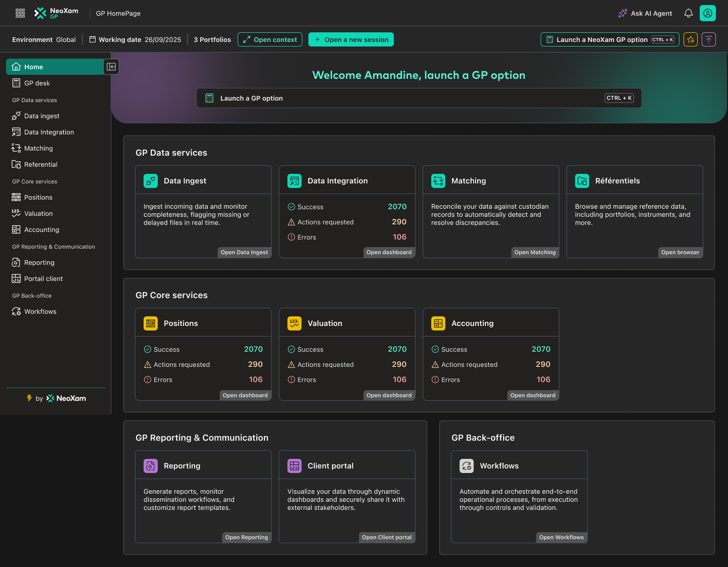Click the Environment Global label

click(44, 39)
